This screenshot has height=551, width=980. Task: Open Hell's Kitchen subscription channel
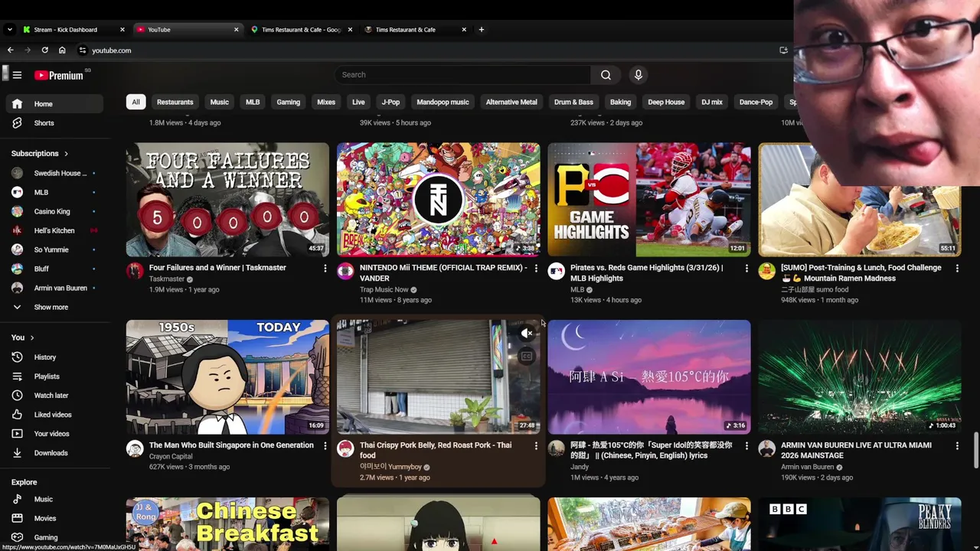coord(54,231)
